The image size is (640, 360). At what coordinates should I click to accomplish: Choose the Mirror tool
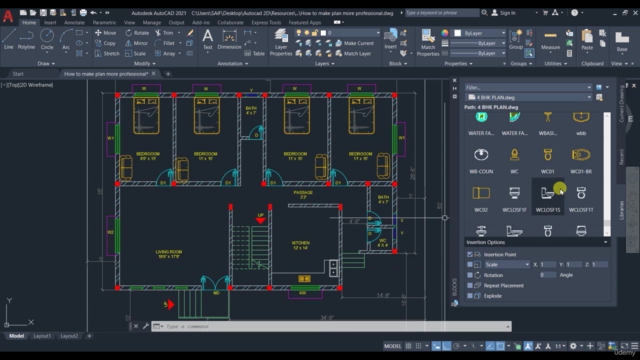[x=136, y=43]
